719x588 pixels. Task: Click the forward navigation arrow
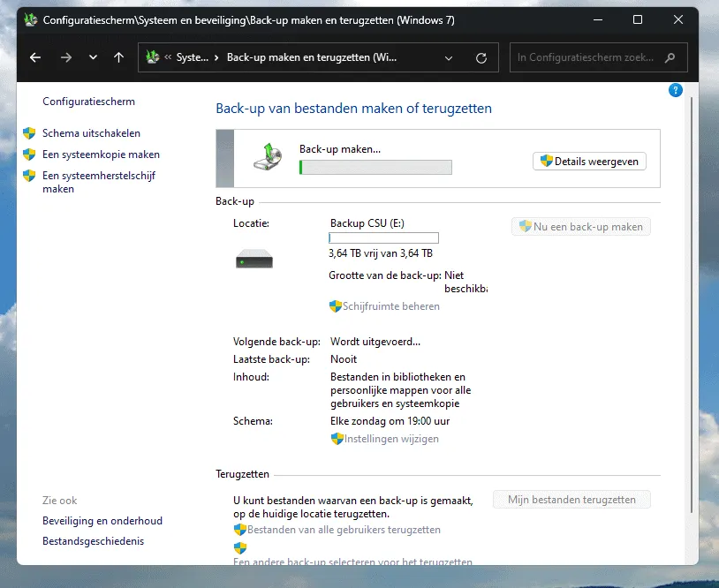65,57
